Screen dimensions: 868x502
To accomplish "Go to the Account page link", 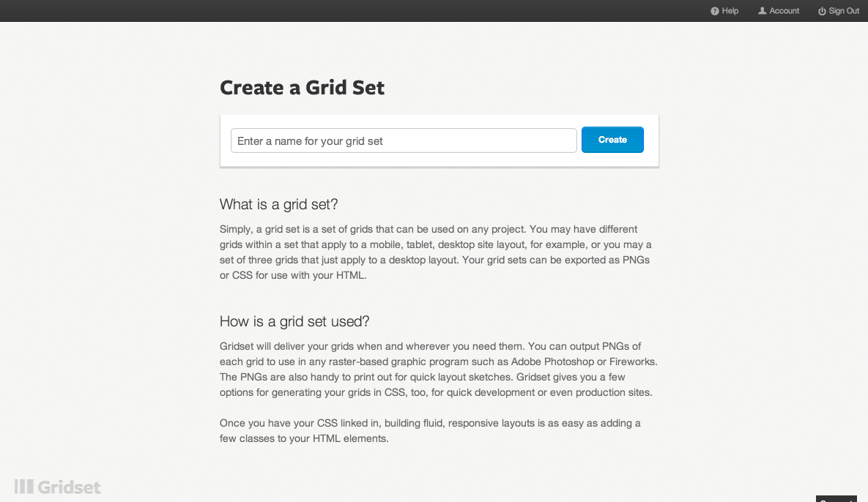I will pyautogui.click(x=784, y=11).
